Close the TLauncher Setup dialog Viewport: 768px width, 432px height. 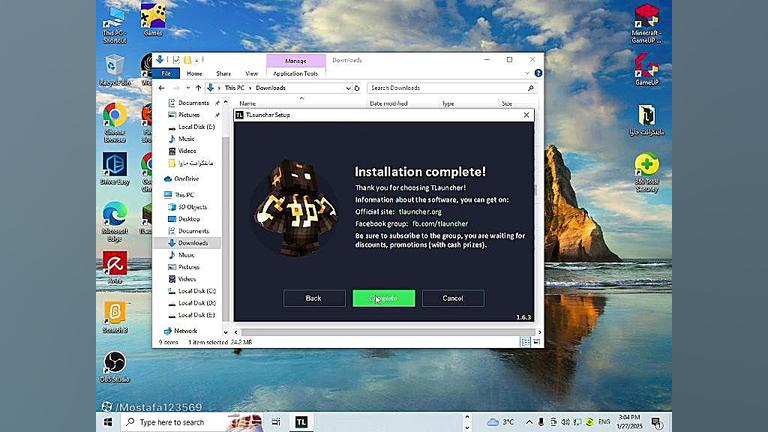pyautogui.click(x=526, y=115)
